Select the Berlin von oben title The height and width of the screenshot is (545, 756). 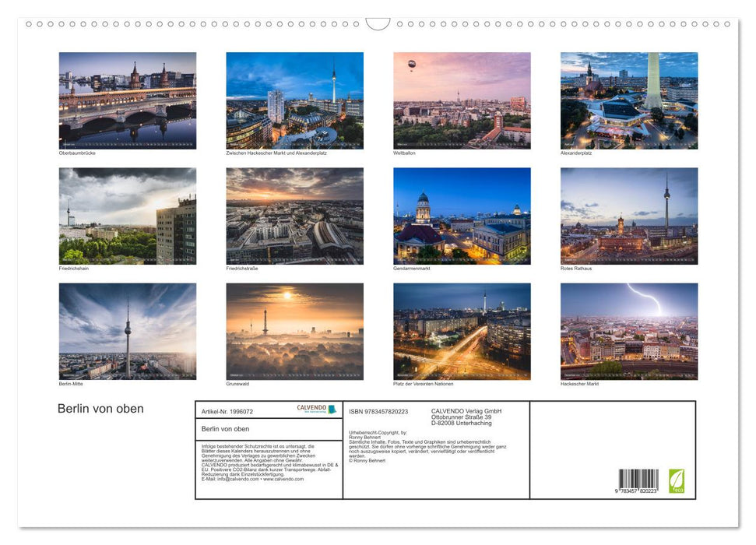click(100, 408)
